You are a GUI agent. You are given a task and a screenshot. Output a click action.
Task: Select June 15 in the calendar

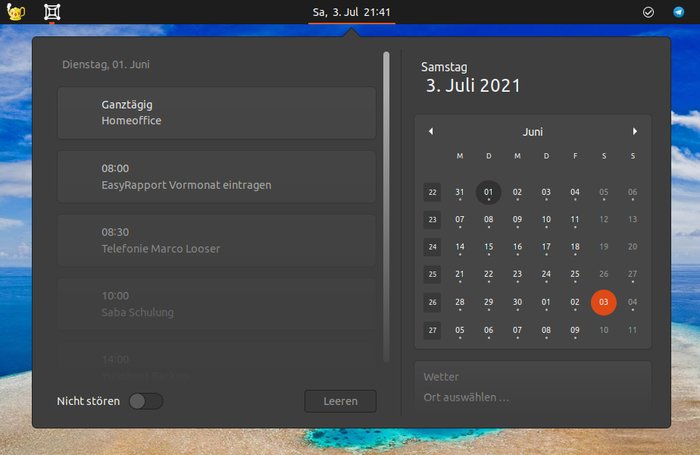point(488,247)
